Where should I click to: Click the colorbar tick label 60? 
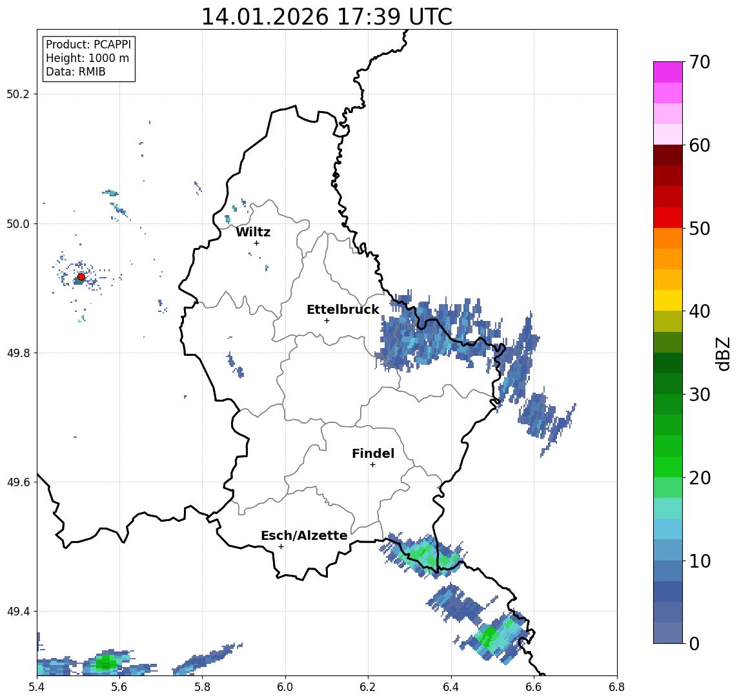(700, 145)
